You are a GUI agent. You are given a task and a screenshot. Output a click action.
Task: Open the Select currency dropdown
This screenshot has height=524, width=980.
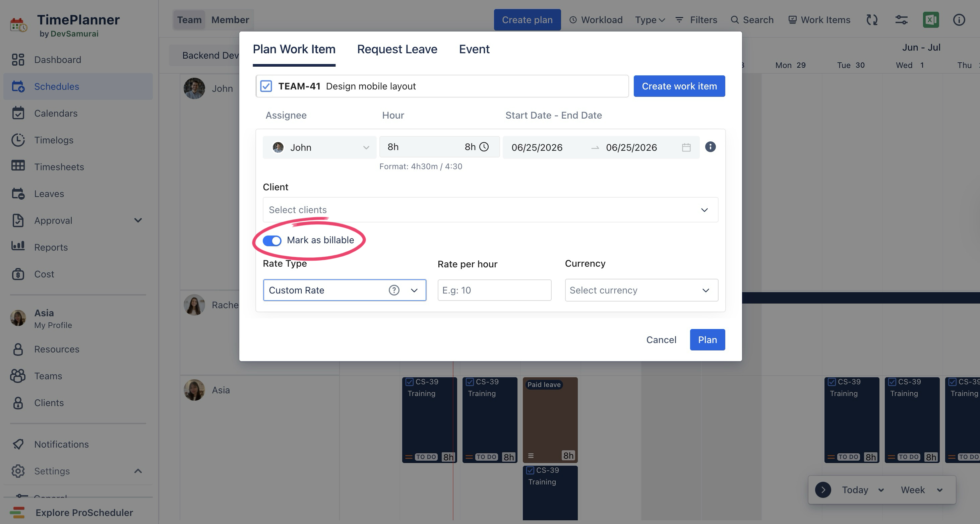[641, 290]
